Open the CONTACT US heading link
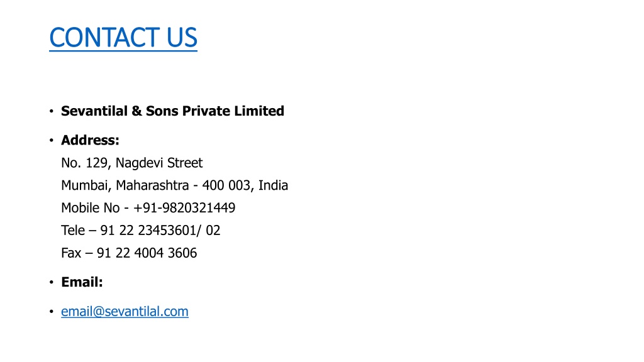Screen dimensions: 644x362 tap(123, 38)
